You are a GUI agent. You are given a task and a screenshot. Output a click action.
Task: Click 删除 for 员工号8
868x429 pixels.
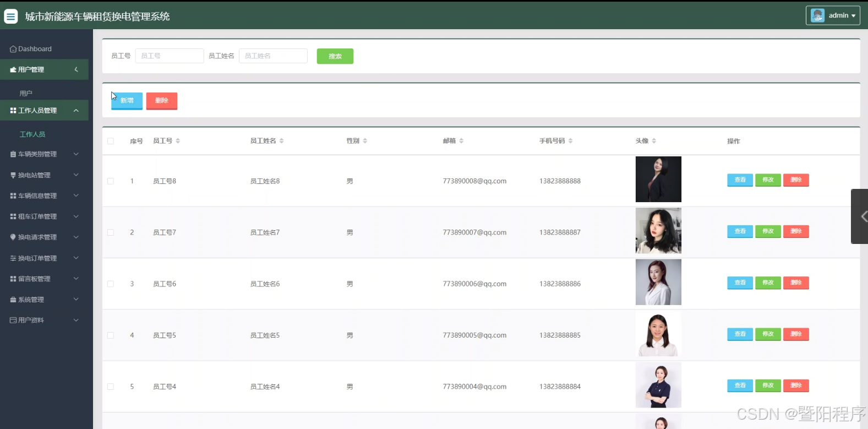pos(796,180)
